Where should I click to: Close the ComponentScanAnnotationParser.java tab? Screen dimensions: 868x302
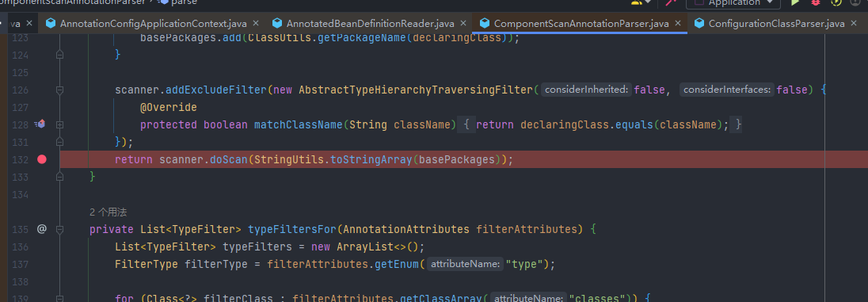[x=679, y=24]
